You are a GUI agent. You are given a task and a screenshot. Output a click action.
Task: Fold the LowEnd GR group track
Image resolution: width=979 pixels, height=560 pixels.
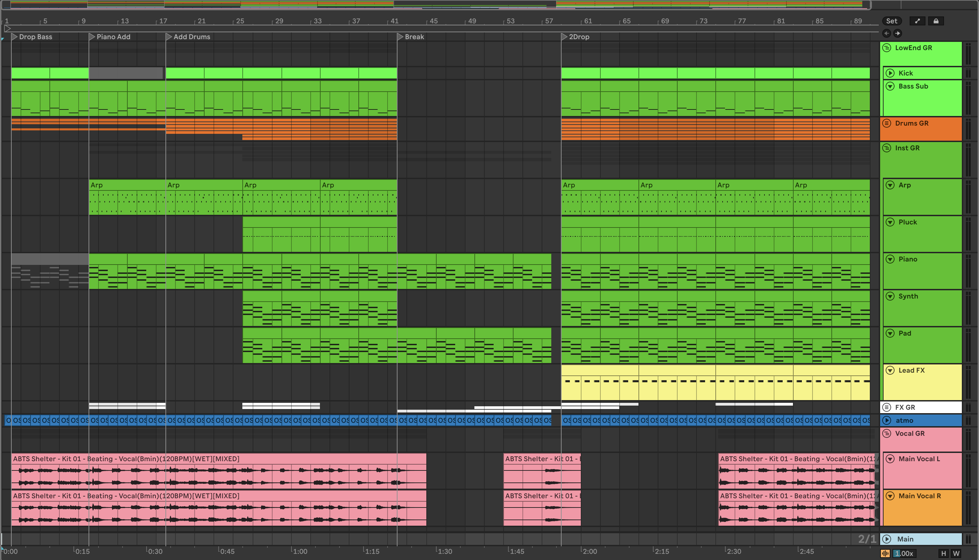point(887,48)
